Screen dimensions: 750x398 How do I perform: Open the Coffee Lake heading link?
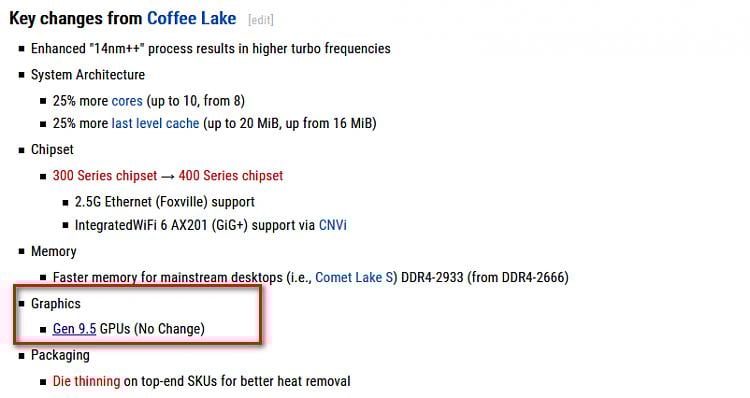coord(191,18)
